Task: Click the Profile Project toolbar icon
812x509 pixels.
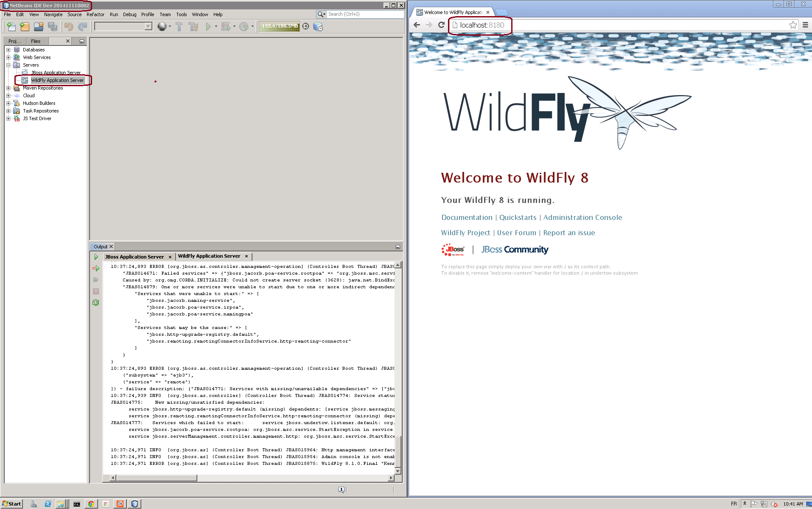Action: point(244,27)
